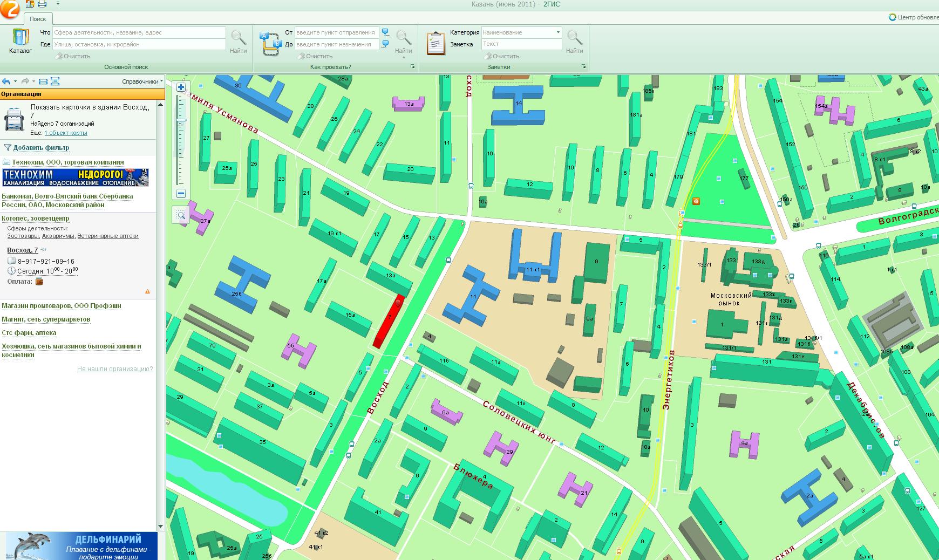This screenshot has height=560, width=939.
Task: Open the quick access toolbar dropdown arrow
Action: (x=58, y=4)
